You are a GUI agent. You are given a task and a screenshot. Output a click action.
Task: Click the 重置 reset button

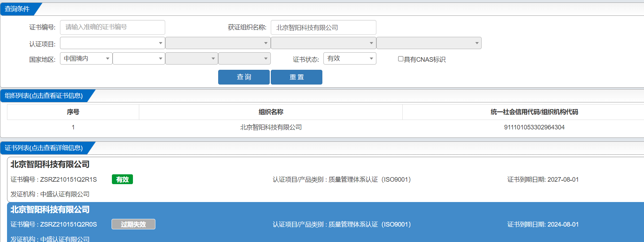click(x=296, y=77)
